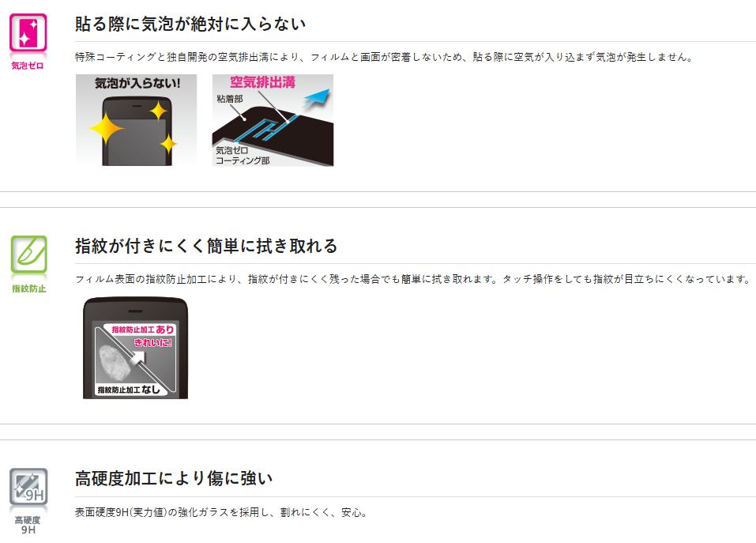Image resolution: width=756 pixels, height=543 pixels.
Task: Click the 指紋防止加工あり pink label
Action: pyautogui.click(x=142, y=330)
